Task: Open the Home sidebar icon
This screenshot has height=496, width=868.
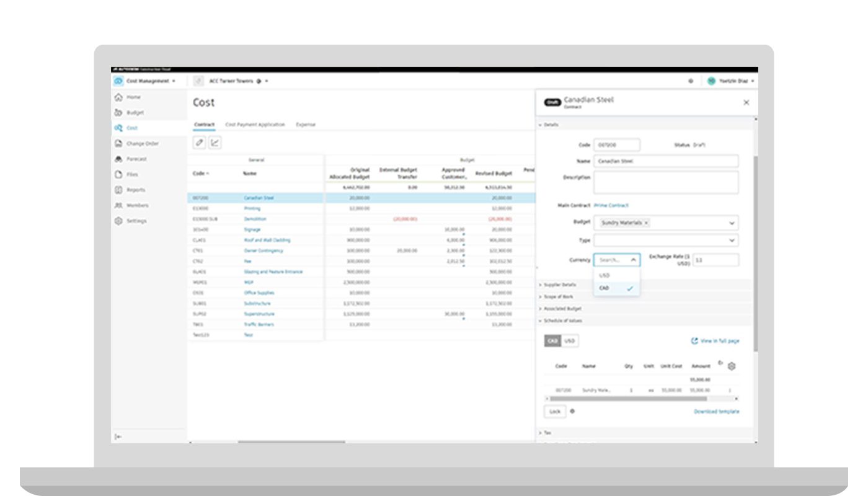Action: pyautogui.click(x=118, y=97)
